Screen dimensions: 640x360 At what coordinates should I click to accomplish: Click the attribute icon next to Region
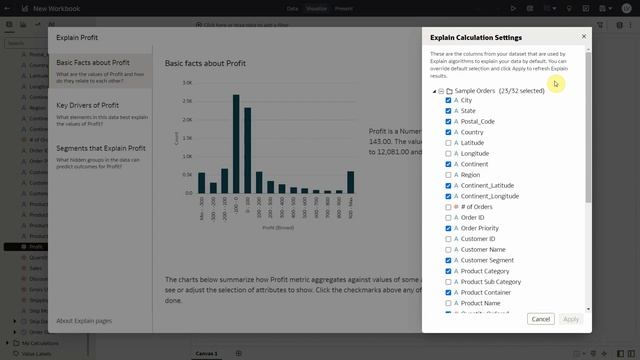tap(456, 175)
